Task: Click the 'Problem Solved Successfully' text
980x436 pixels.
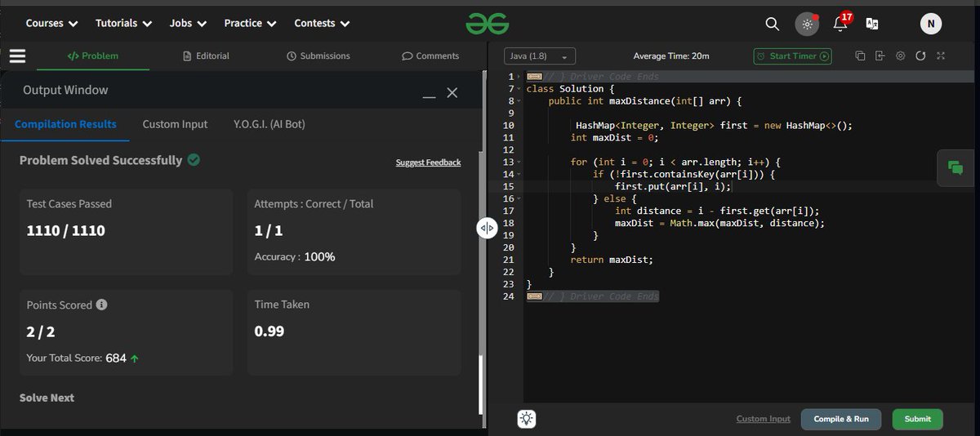Action: click(100, 160)
